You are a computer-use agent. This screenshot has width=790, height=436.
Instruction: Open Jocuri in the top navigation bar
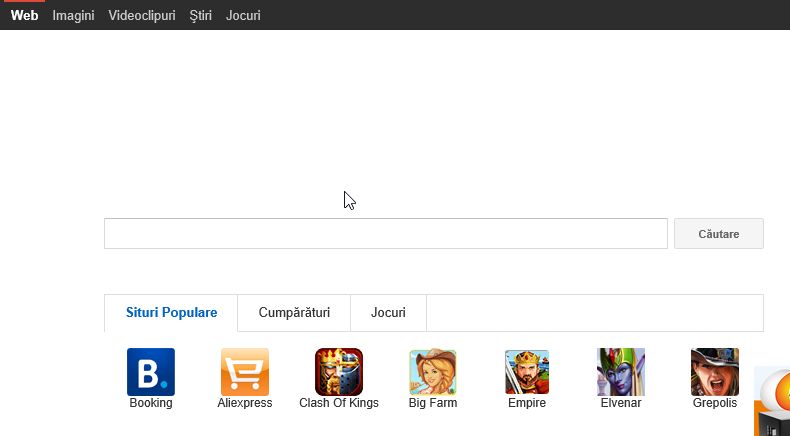pos(243,16)
